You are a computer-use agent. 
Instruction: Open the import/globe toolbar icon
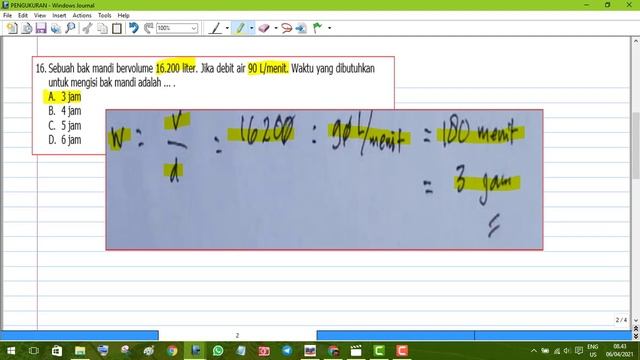point(56,28)
